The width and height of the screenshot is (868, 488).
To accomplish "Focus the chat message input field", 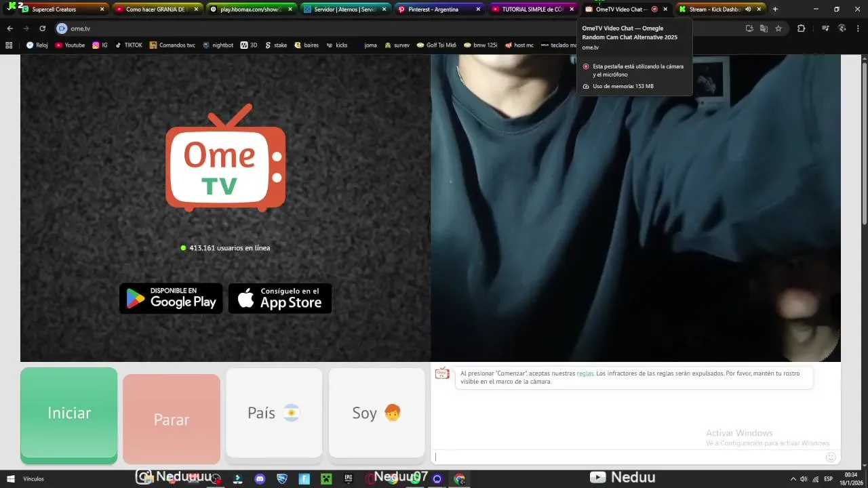I will pyautogui.click(x=627, y=457).
